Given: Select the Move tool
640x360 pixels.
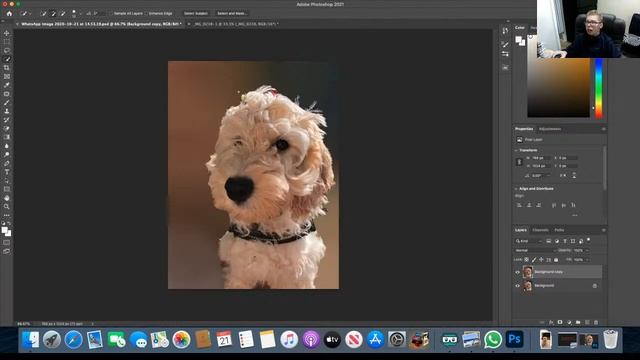Looking at the screenshot, I should (7, 33).
